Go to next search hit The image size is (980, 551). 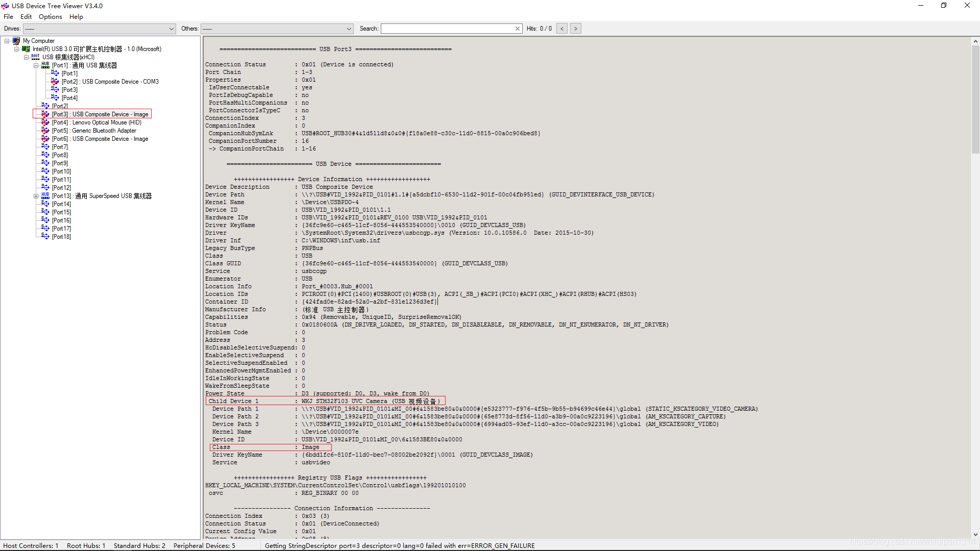coord(576,29)
